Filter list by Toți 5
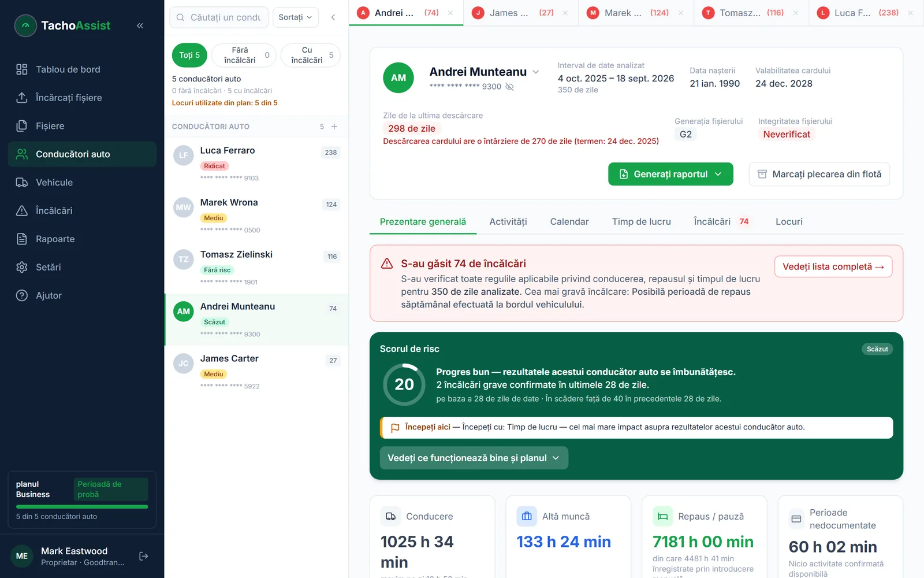The width and height of the screenshot is (924, 578). pos(189,55)
